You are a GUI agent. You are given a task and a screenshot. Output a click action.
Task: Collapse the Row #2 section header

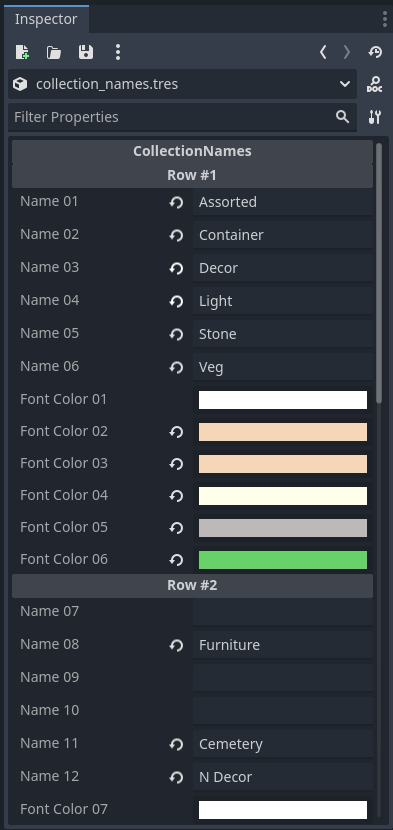pyautogui.click(x=192, y=585)
